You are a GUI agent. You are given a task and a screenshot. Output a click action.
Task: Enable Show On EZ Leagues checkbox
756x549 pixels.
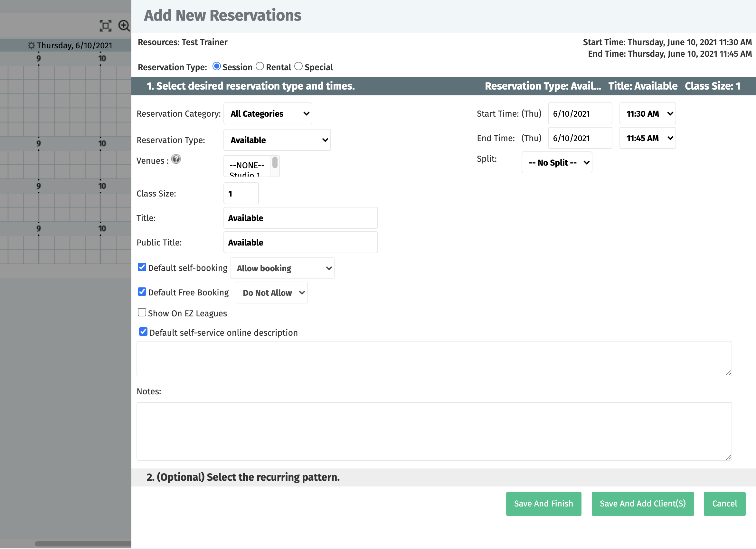coord(142,313)
